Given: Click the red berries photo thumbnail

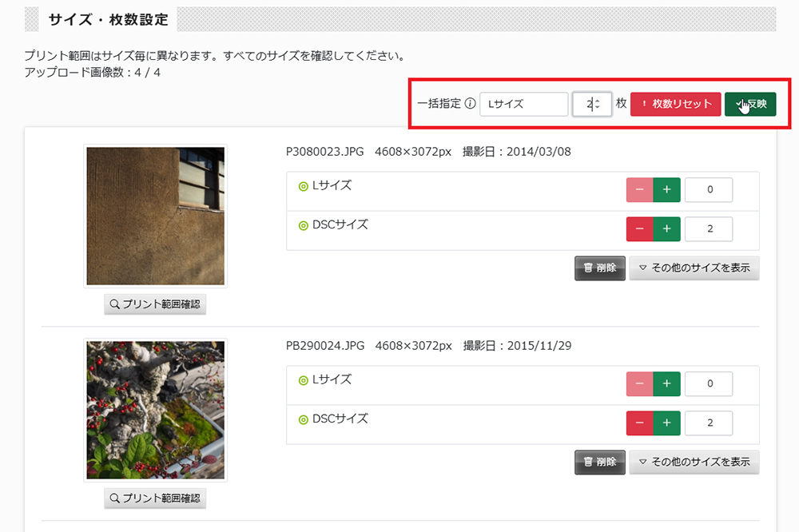Looking at the screenshot, I should [156, 411].
